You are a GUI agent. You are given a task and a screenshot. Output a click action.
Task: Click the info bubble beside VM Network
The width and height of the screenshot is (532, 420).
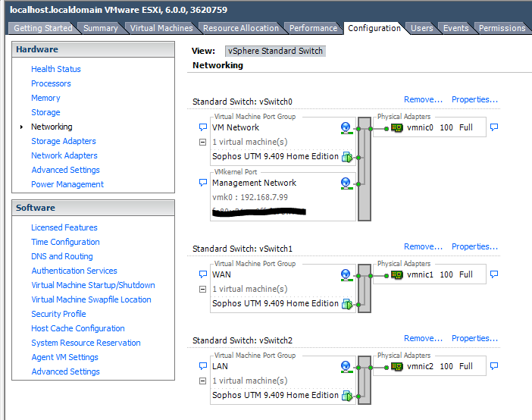pyautogui.click(x=202, y=127)
